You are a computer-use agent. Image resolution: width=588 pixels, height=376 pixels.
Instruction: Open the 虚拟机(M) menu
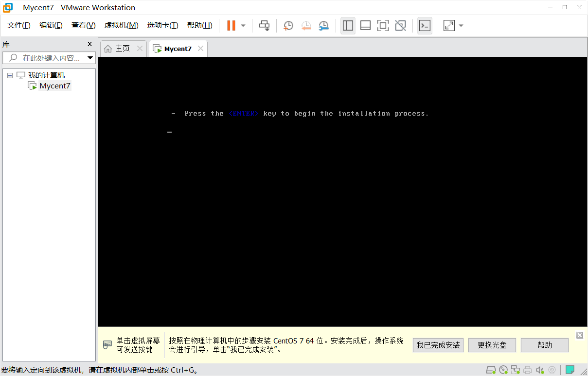(121, 25)
